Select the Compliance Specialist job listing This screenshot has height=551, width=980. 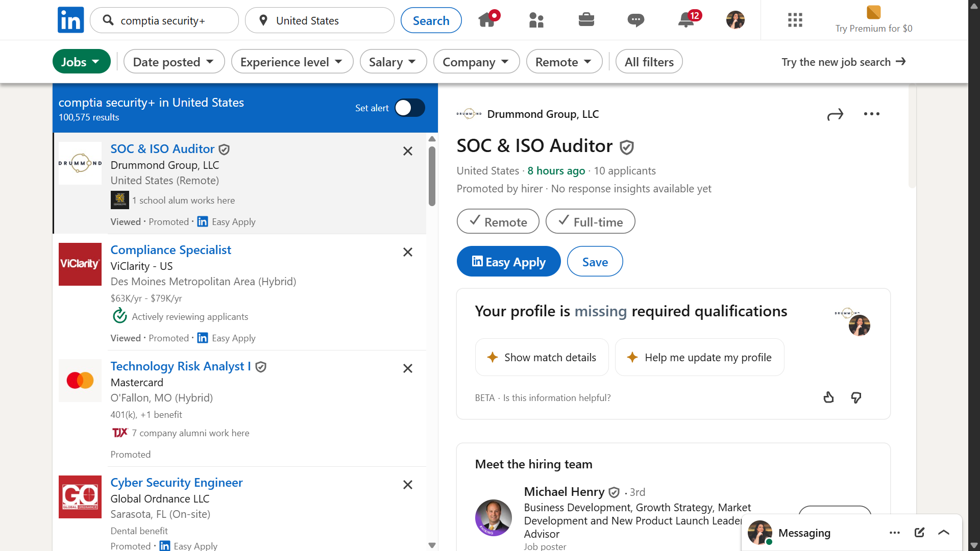click(171, 250)
